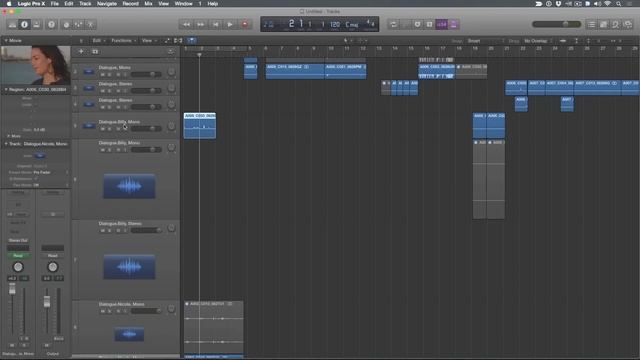Open the Media Browser button
This screenshot has width=640, height=360.
[628, 24]
